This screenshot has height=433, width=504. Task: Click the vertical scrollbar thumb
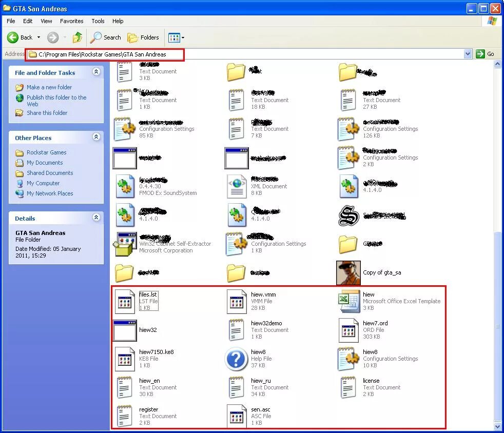[x=497, y=326]
